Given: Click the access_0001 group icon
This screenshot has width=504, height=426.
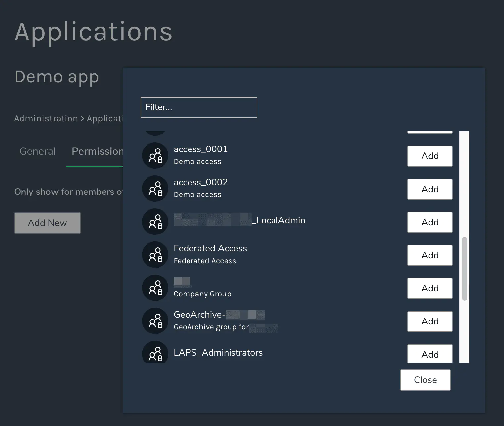Looking at the screenshot, I should (155, 155).
